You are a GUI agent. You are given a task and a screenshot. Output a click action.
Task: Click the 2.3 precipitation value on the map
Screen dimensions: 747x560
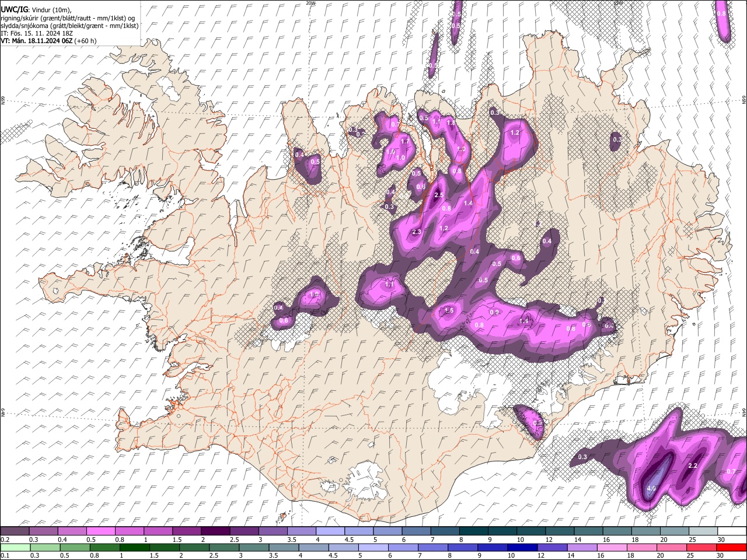point(417,232)
